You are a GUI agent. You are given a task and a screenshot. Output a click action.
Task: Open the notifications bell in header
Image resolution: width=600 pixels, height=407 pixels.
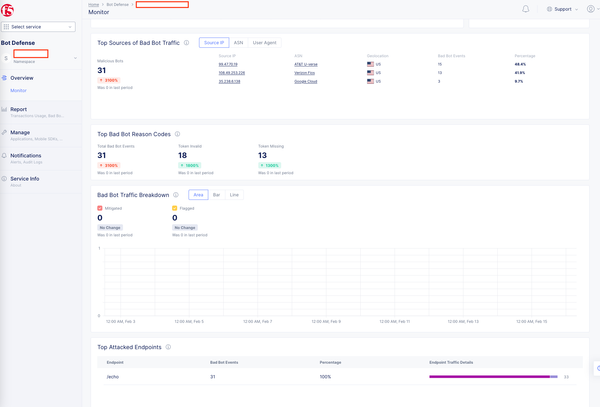click(526, 9)
